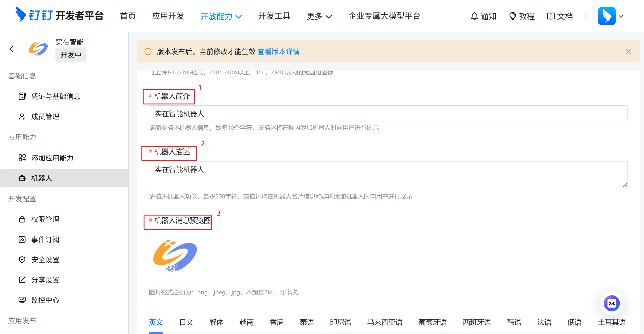The width and height of the screenshot is (644, 334).
Task: Open the 通知 bell notifications
Action: point(483,16)
